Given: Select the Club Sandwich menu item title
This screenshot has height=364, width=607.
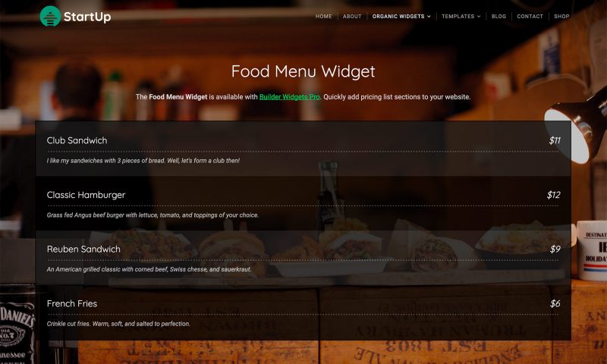Looking at the screenshot, I should (77, 140).
